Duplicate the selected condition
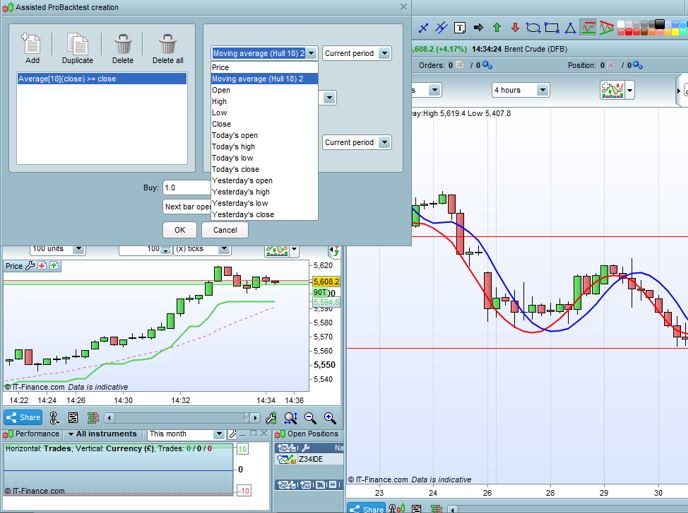 (77, 48)
